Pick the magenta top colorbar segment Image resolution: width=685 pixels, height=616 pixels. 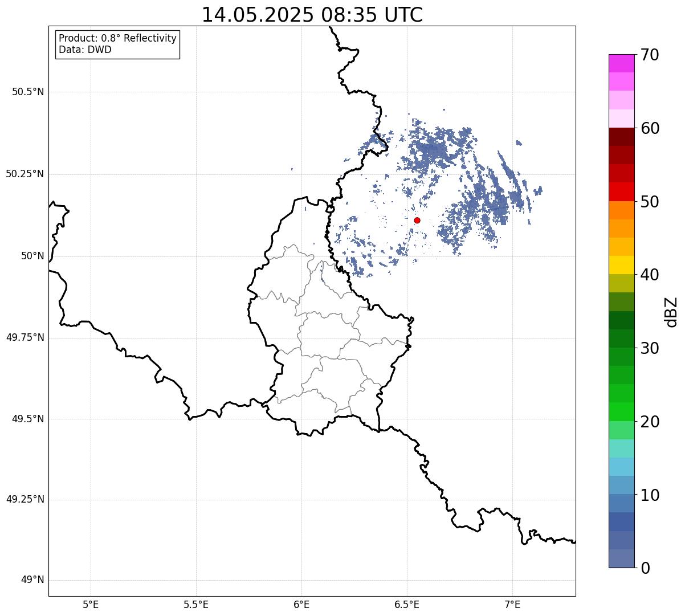[622, 63]
